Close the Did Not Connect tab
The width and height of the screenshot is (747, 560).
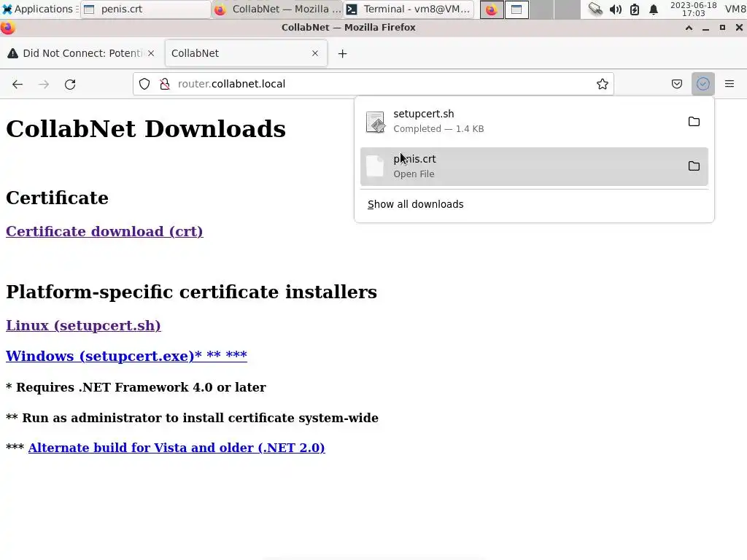coord(151,53)
